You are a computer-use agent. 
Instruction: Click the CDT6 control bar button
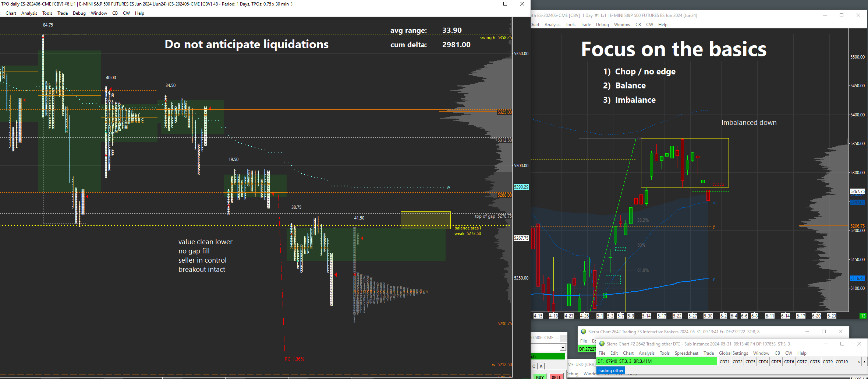(789, 362)
